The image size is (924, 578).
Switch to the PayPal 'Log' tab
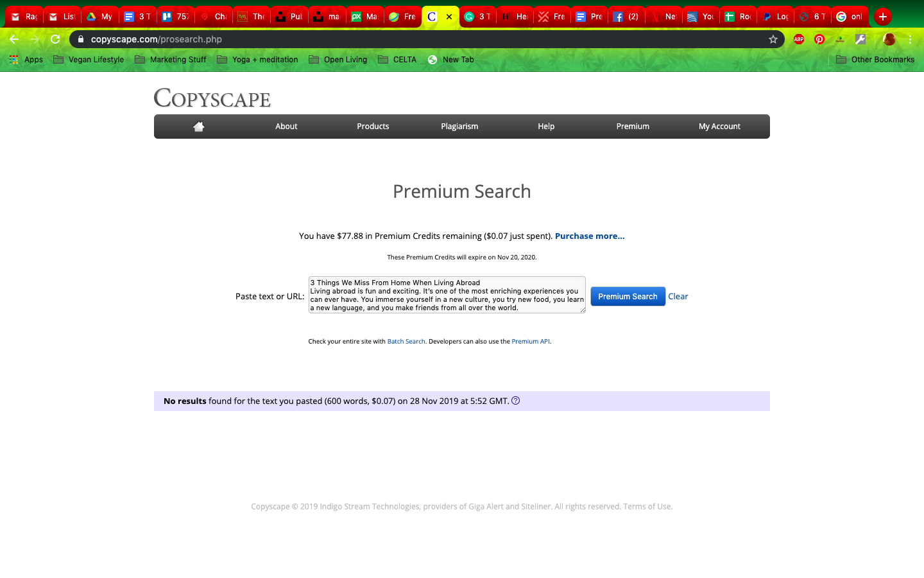coord(775,17)
